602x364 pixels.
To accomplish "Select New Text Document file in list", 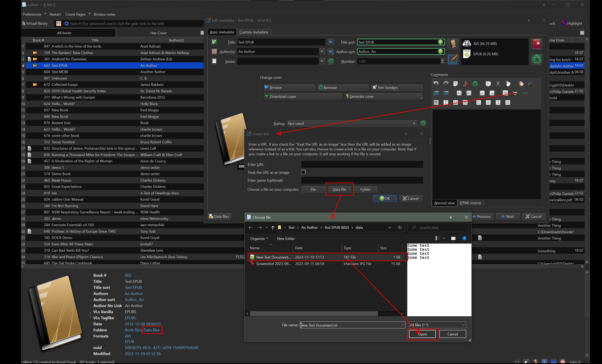I will pyautogui.click(x=273, y=257).
